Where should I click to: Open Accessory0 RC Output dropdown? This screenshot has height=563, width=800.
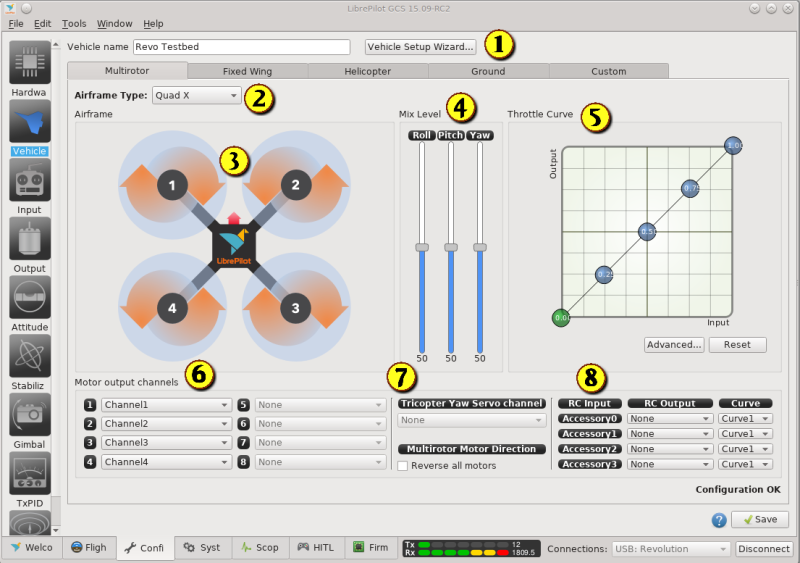click(x=669, y=419)
